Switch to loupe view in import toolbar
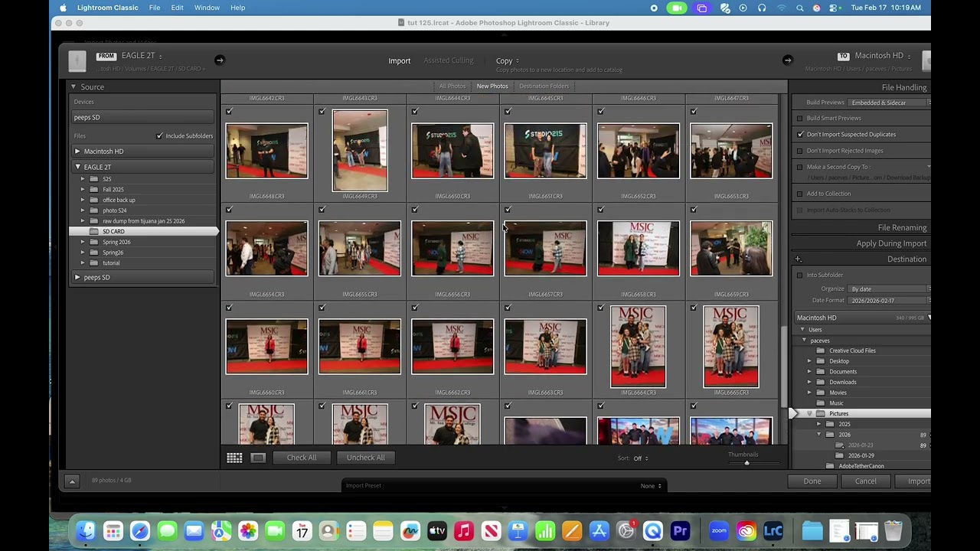 point(258,458)
